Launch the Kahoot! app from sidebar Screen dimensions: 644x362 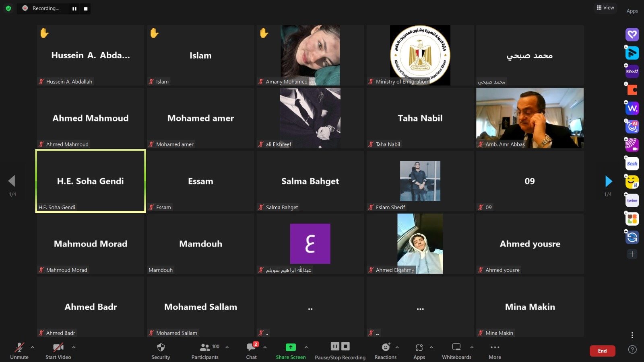(632, 71)
